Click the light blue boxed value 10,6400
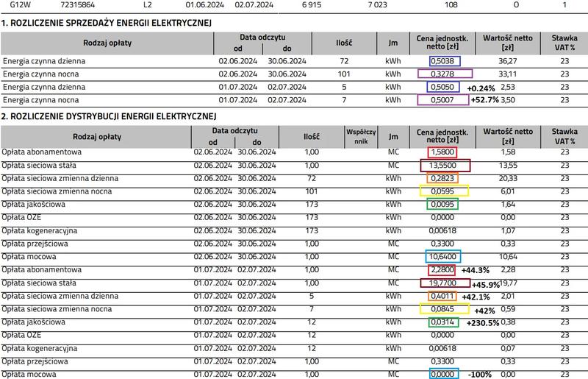The image size is (588, 379). [x=443, y=256]
